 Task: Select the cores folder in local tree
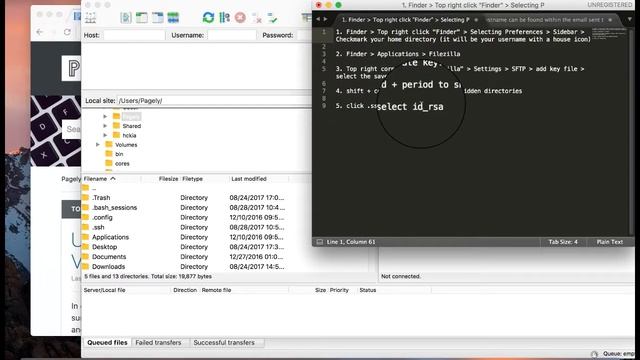pos(122,164)
